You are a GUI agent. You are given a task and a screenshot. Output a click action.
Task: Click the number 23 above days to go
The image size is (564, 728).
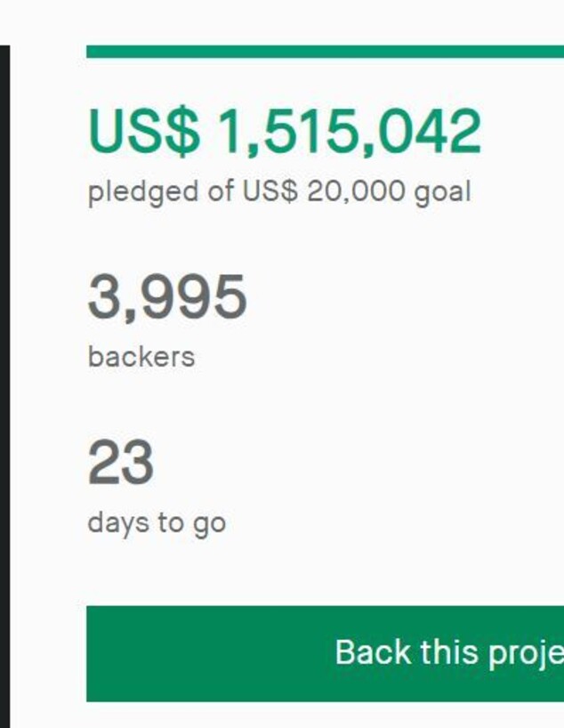121,463
